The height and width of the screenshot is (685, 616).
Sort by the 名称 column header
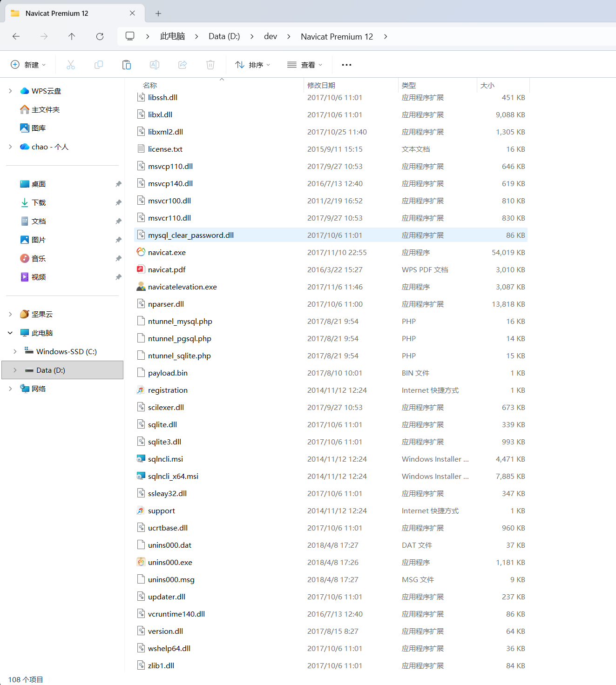pyautogui.click(x=150, y=85)
